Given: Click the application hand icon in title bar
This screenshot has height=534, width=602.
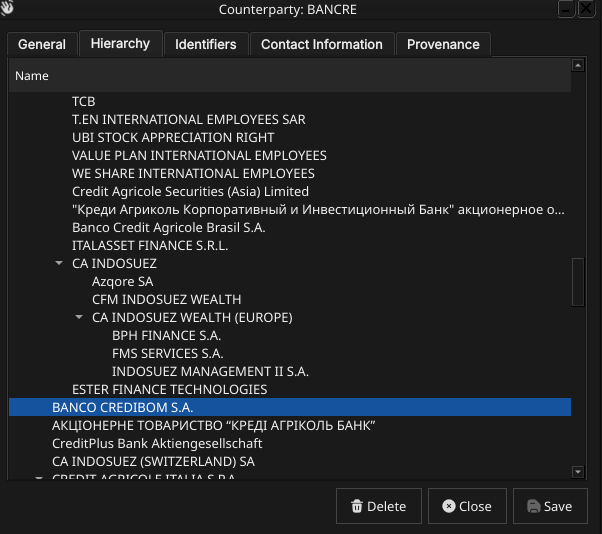Looking at the screenshot, I should coord(7,8).
